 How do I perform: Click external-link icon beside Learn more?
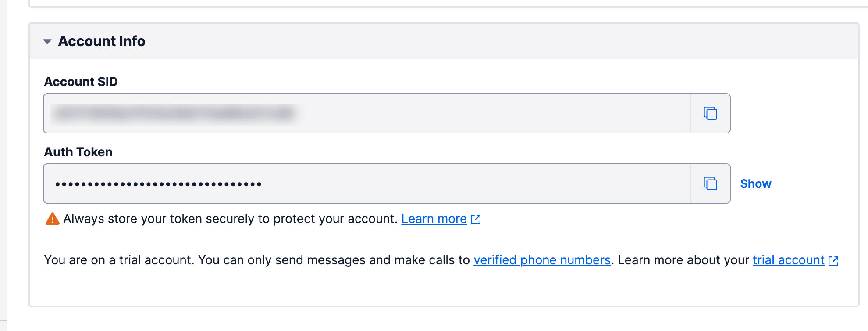(476, 219)
